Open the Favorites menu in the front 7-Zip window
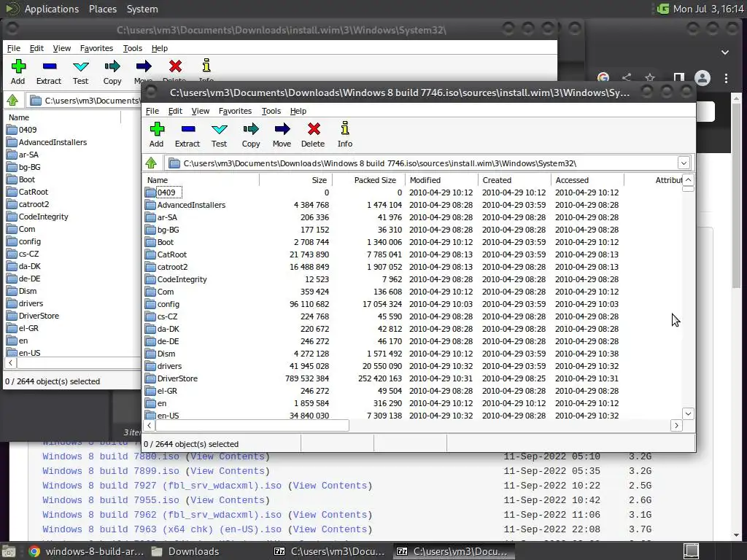 pyautogui.click(x=236, y=111)
